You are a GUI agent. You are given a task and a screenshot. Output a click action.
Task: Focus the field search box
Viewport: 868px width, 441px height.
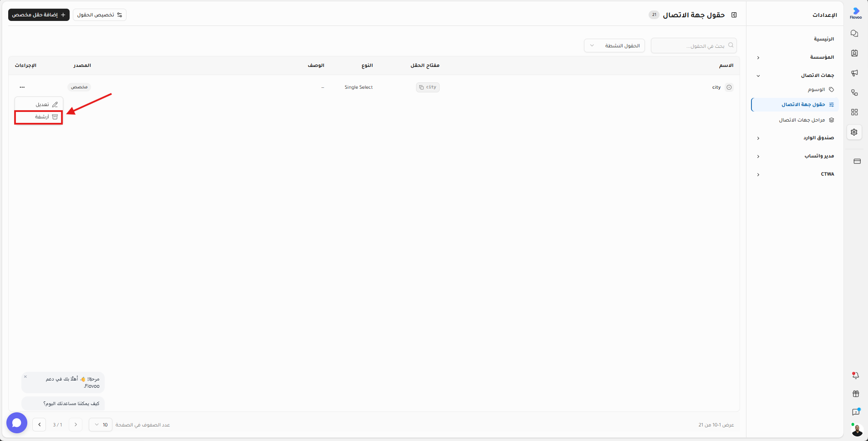694,46
